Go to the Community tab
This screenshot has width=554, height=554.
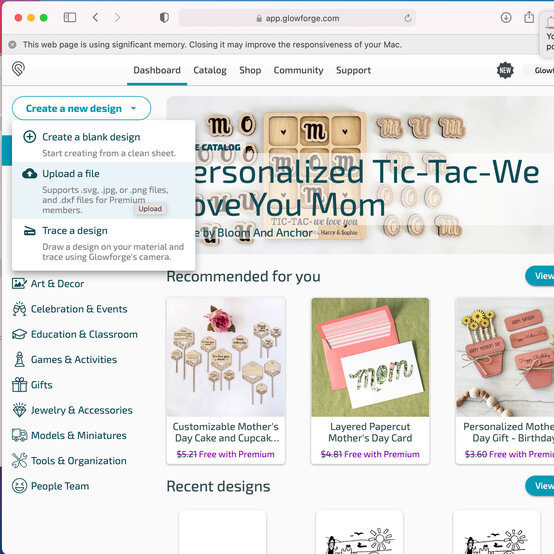pos(299,70)
